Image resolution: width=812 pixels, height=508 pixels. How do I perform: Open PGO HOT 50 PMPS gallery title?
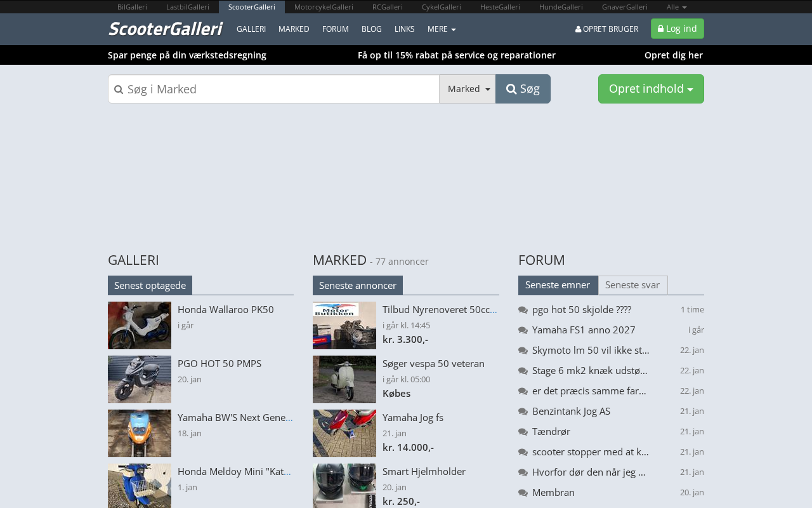pyautogui.click(x=219, y=364)
